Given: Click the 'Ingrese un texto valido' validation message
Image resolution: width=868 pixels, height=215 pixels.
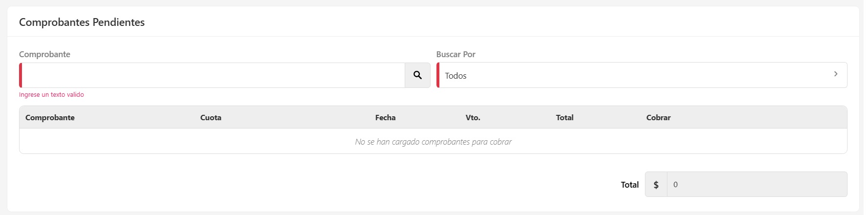Looking at the screenshot, I should tap(51, 95).
